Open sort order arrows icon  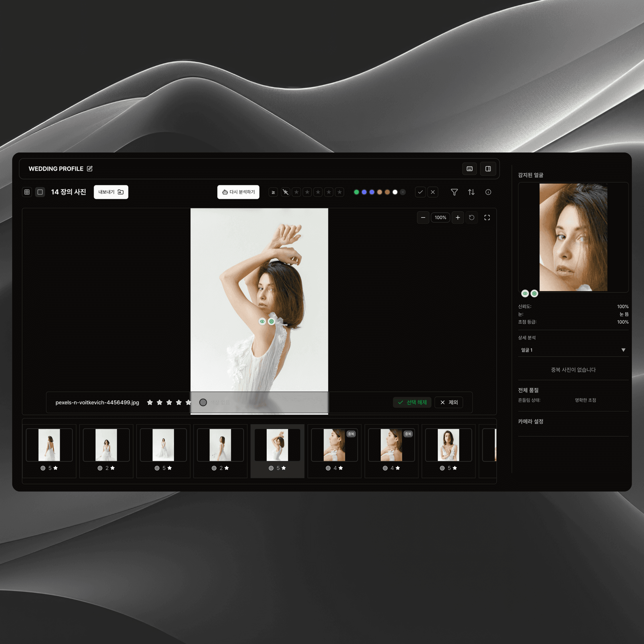coord(471,192)
